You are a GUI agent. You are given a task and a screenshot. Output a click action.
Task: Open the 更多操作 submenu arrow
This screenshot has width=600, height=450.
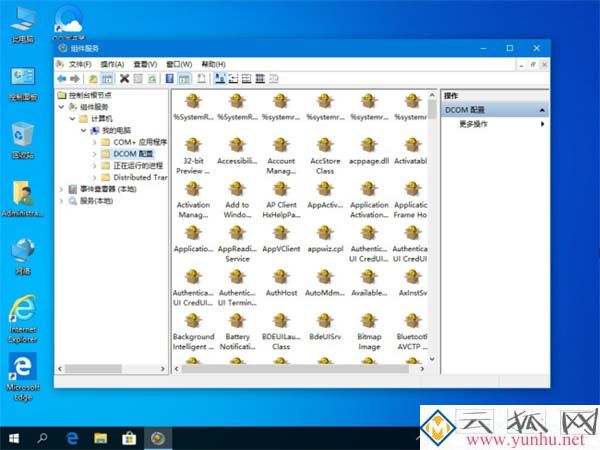pos(542,124)
